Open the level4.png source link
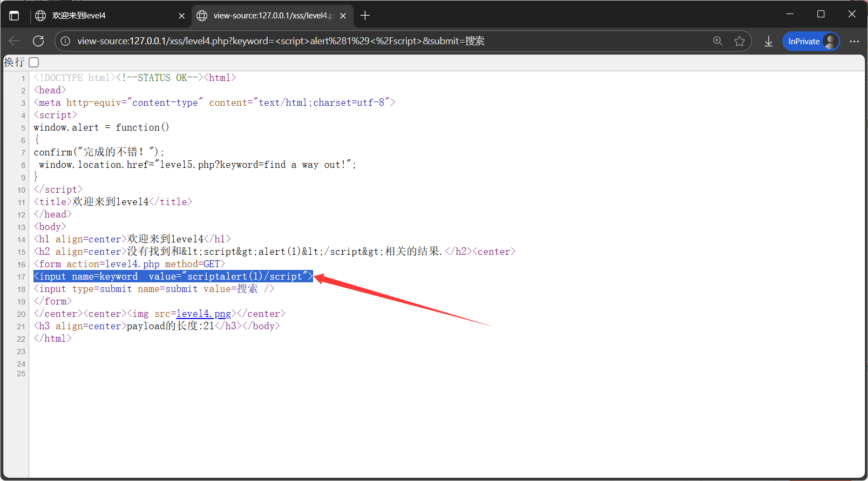868x481 pixels. point(204,314)
